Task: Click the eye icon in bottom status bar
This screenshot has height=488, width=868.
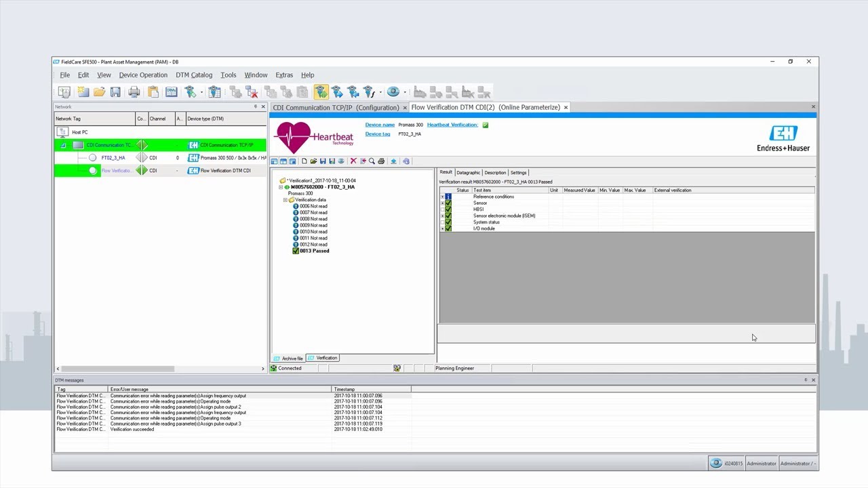Action: [715, 464]
